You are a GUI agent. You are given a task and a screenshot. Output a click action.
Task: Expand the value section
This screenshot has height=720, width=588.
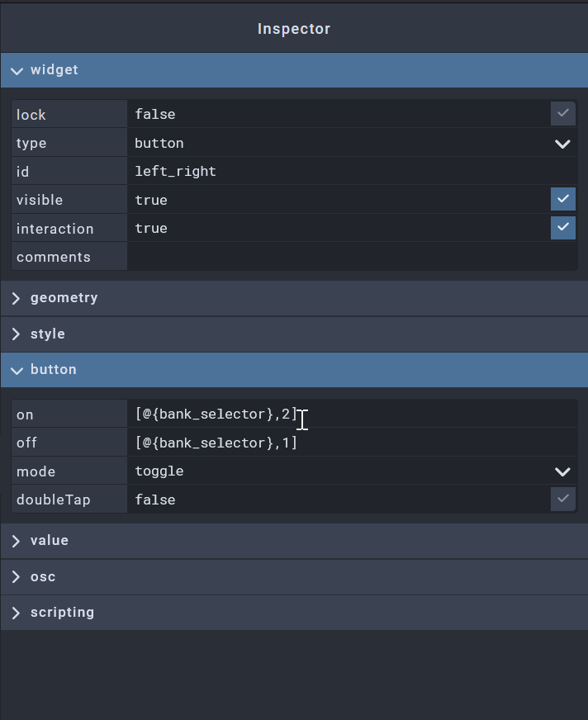coord(49,541)
